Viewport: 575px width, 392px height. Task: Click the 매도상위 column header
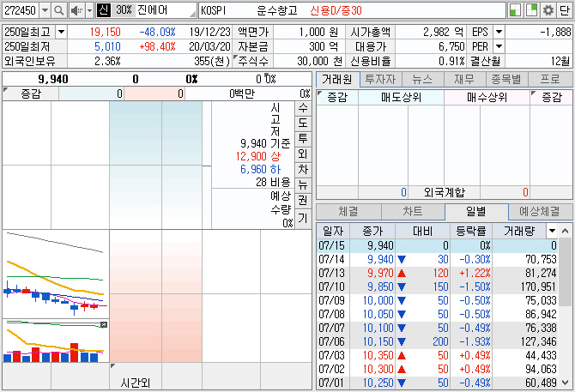[x=401, y=98]
